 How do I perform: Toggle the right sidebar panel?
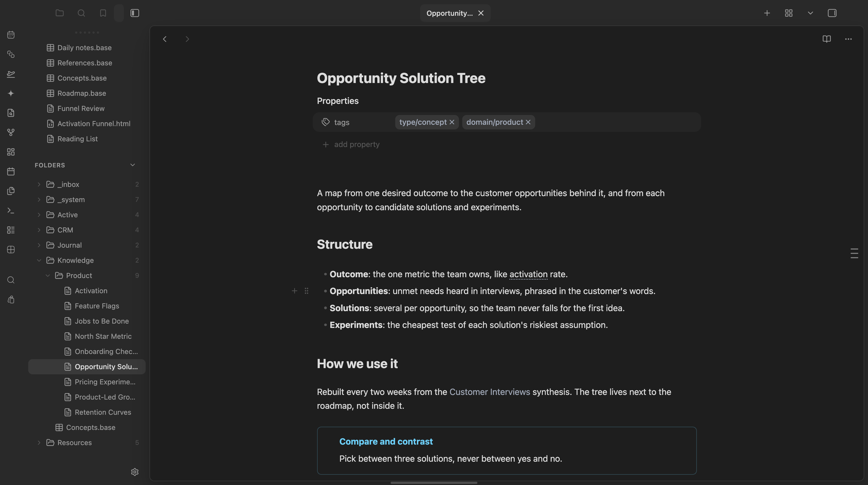click(x=832, y=13)
